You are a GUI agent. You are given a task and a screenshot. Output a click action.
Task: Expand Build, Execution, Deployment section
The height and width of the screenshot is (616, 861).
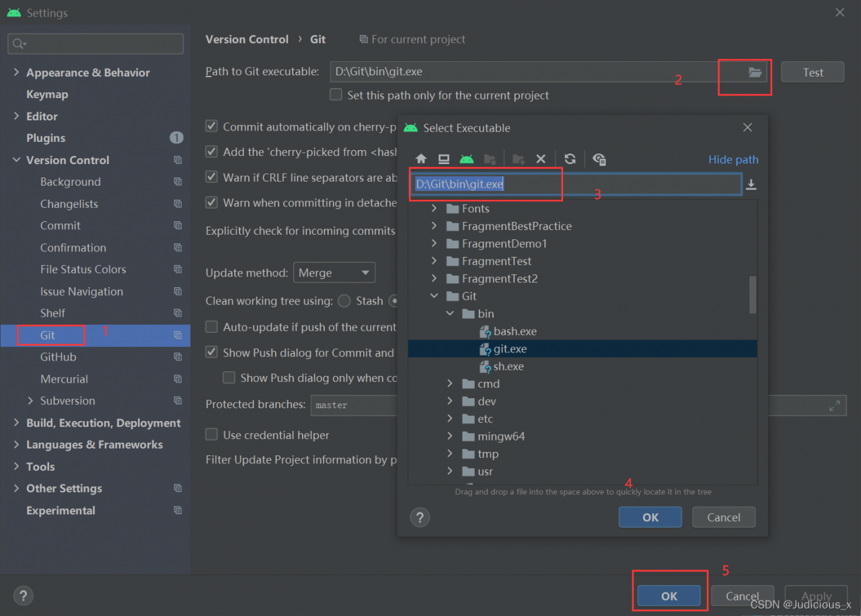[16, 423]
